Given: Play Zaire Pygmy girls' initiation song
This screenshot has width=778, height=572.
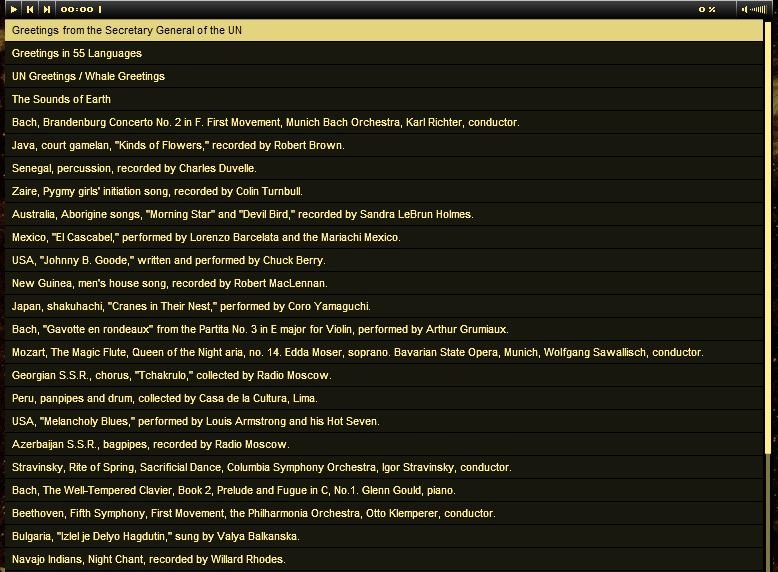Looking at the screenshot, I should (384, 191).
